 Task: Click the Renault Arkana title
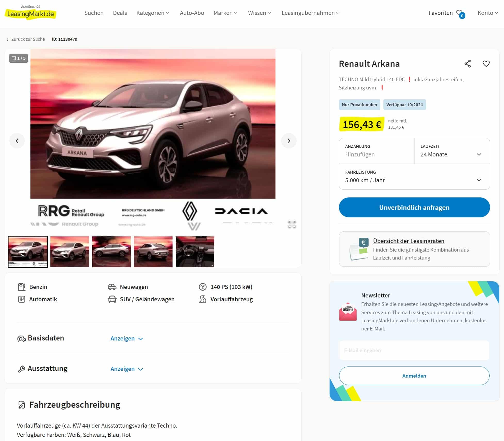(369, 64)
